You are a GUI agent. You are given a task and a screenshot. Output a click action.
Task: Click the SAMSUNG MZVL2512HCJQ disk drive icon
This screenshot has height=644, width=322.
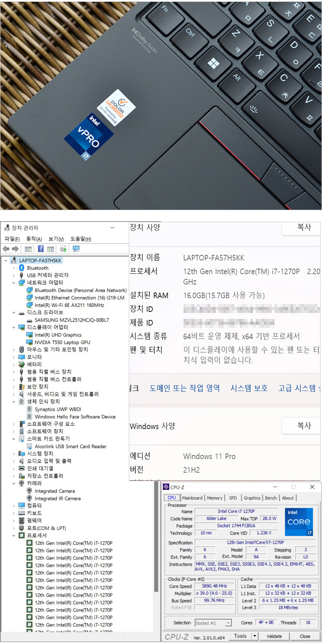click(29, 320)
